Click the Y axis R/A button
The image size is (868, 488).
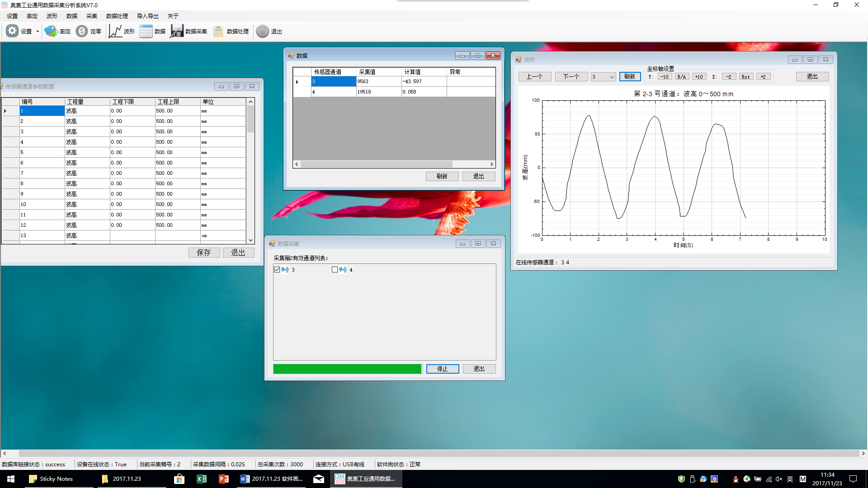point(682,77)
